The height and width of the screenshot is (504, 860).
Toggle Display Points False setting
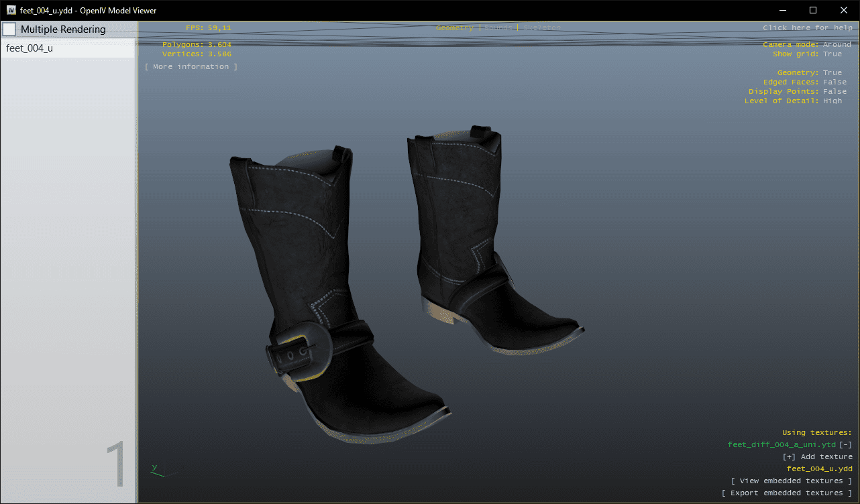click(x=834, y=92)
